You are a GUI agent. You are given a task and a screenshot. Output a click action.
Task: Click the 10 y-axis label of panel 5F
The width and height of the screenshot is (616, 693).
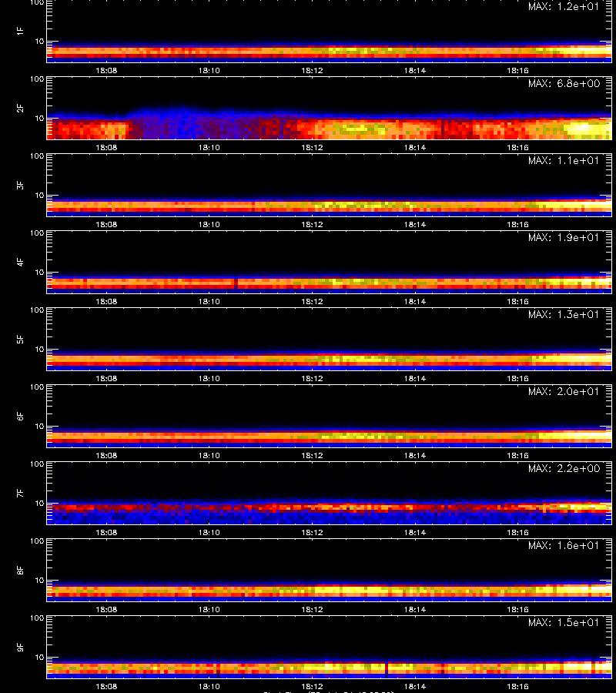[39, 349]
